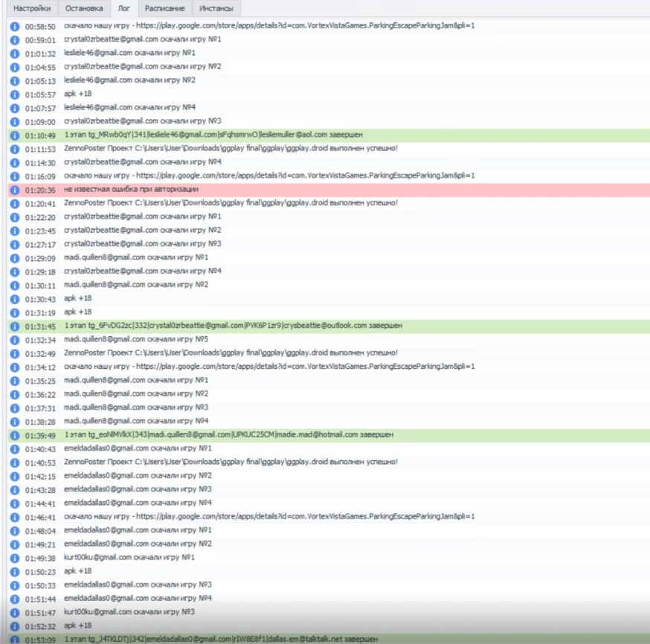This screenshot has height=644, width=650.
Task: Click info icon of green 01:39:49 row
Action: (15, 436)
